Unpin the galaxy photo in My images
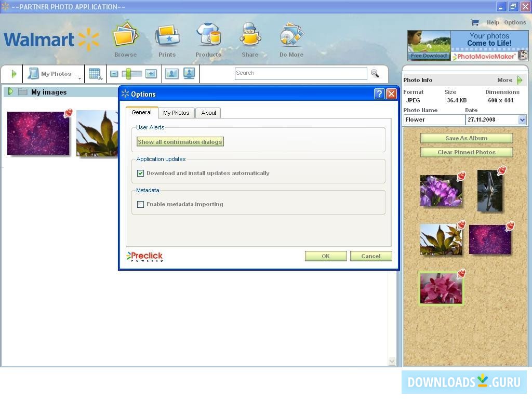532x399 pixels. pyautogui.click(x=68, y=113)
